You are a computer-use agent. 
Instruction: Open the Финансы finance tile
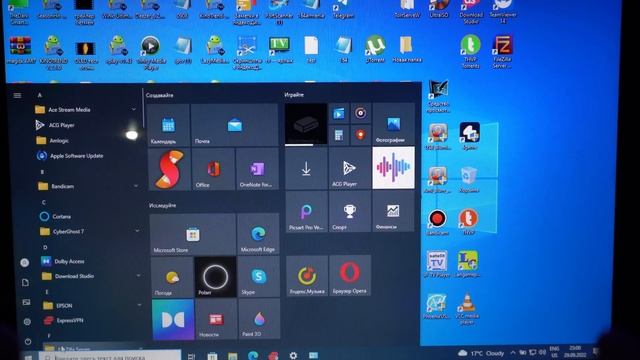pos(393,211)
